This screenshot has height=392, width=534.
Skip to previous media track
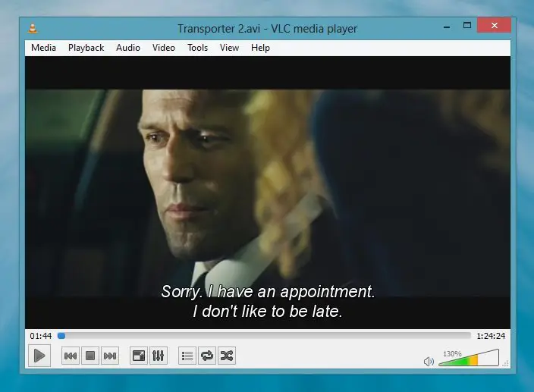click(x=71, y=356)
